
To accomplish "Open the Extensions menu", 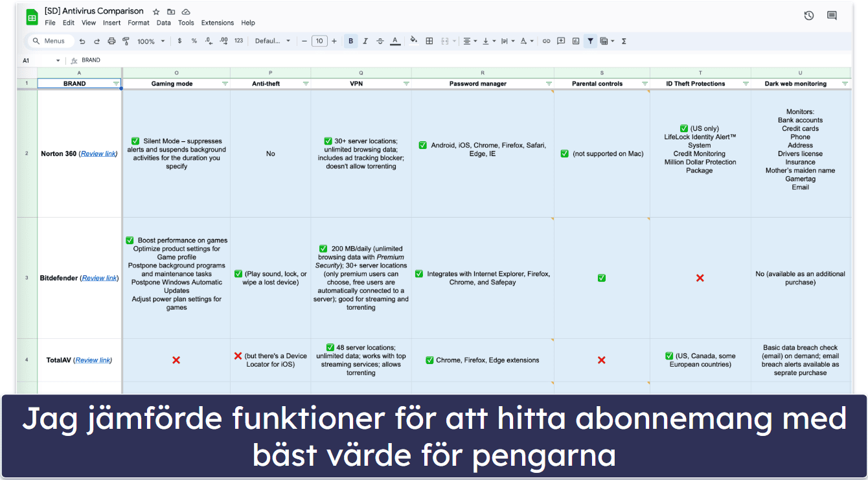I will [218, 23].
